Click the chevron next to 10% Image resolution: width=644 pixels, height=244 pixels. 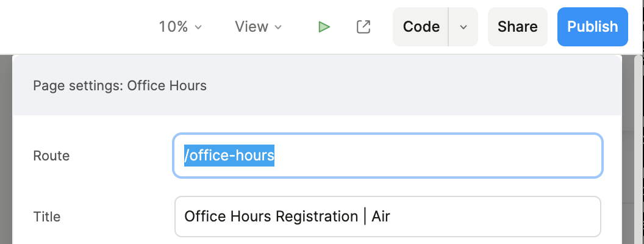198,27
